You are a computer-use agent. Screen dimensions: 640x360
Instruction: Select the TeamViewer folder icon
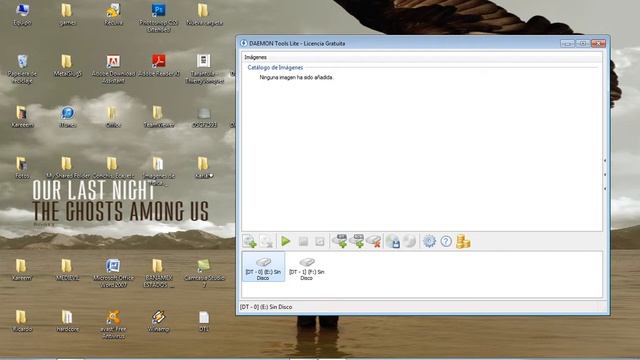pos(158,117)
